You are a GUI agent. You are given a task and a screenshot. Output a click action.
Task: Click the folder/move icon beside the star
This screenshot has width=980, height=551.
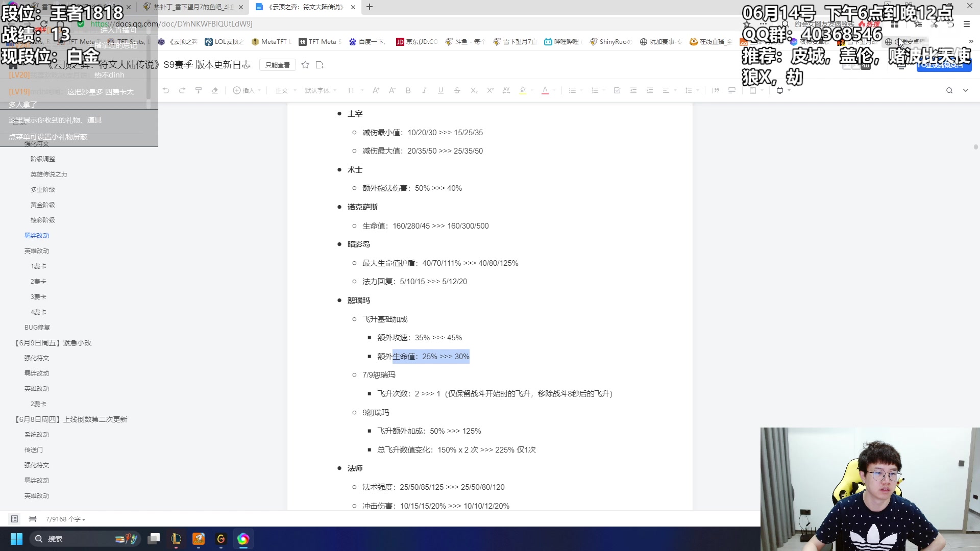click(x=320, y=65)
